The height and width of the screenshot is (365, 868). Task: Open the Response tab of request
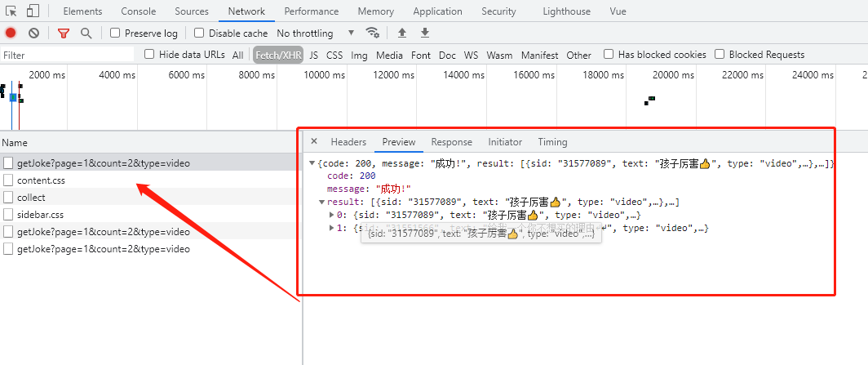pyautogui.click(x=451, y=142)
